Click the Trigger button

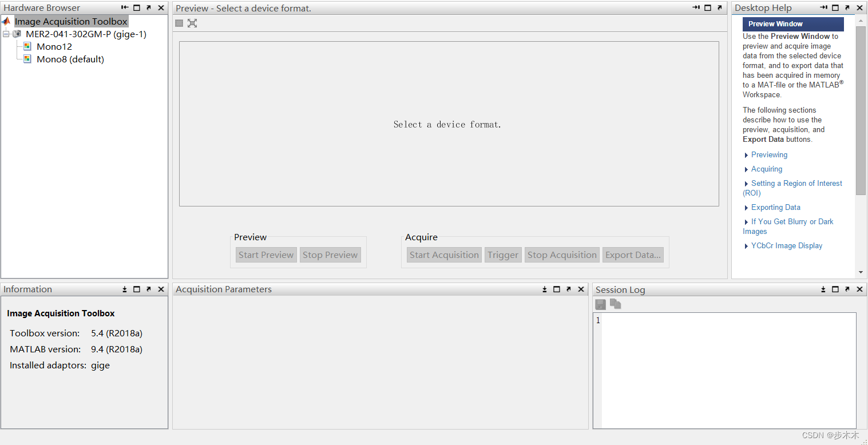pyautogui.click(x=503, y=255)
